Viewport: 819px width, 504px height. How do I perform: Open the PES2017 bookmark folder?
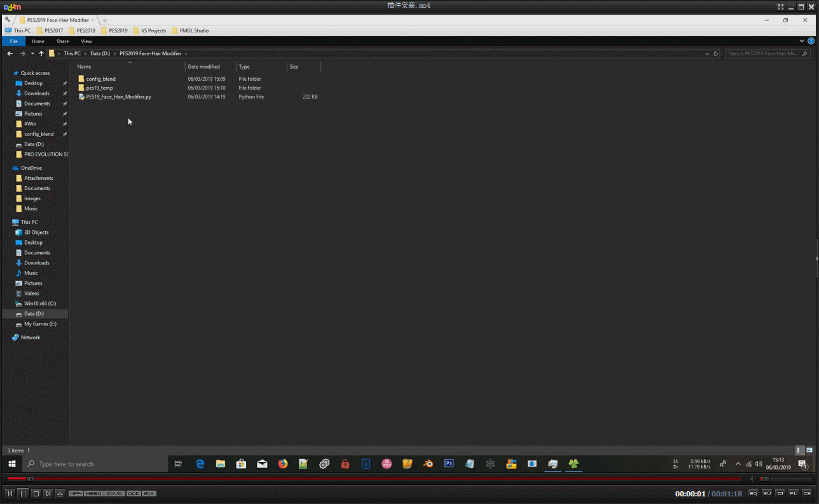tap(50, 31)
